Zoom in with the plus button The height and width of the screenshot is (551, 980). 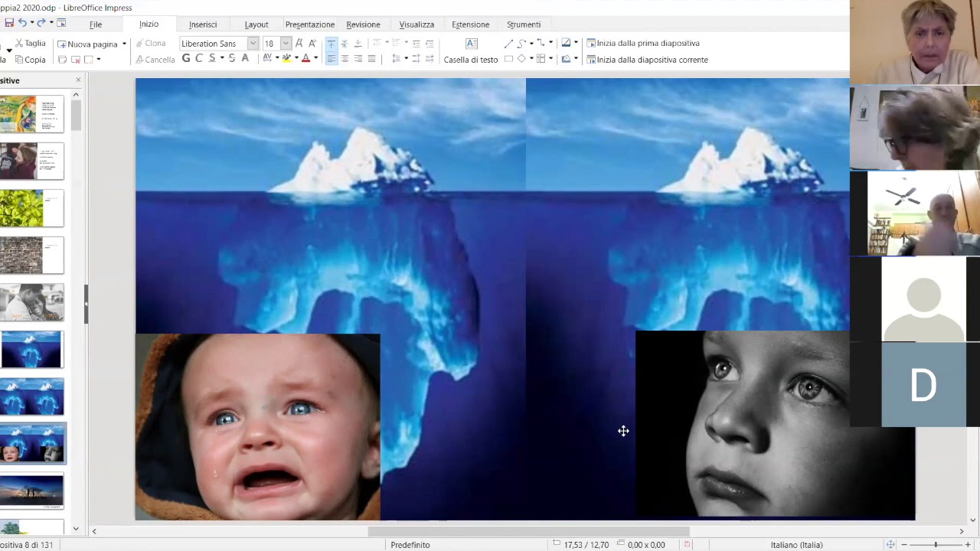tap(968, 545)
